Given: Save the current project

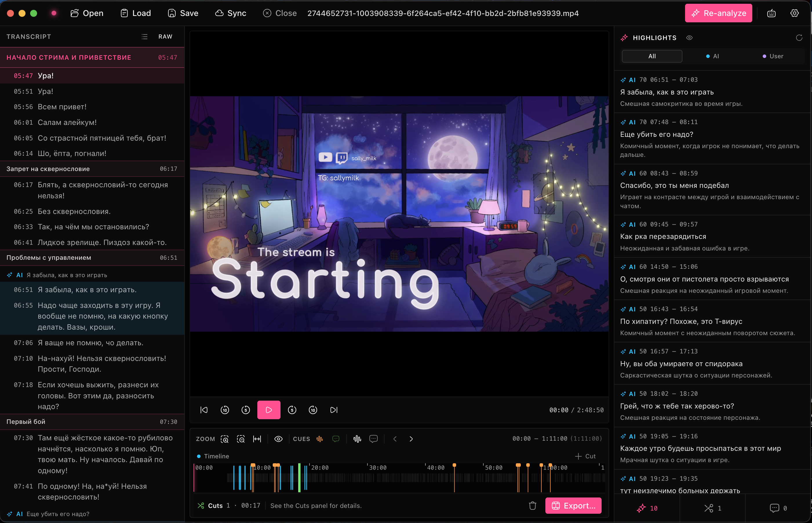Looking at the screenshot, I should pyautogui.click(x=183, y=13).
